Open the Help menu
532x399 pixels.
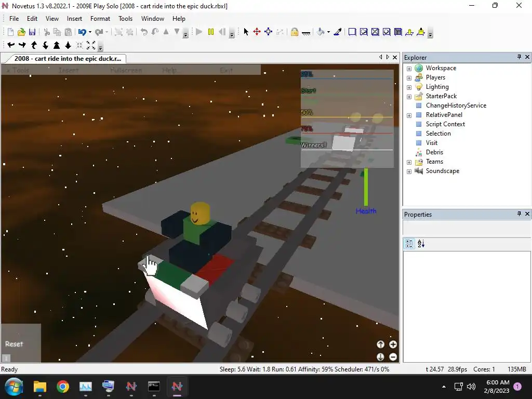(179, 19)
